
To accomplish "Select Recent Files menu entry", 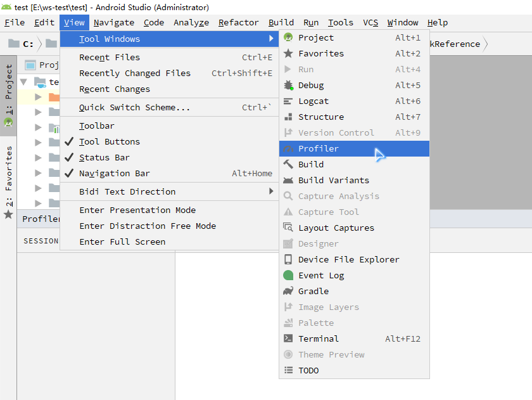I will coord(169,58).
